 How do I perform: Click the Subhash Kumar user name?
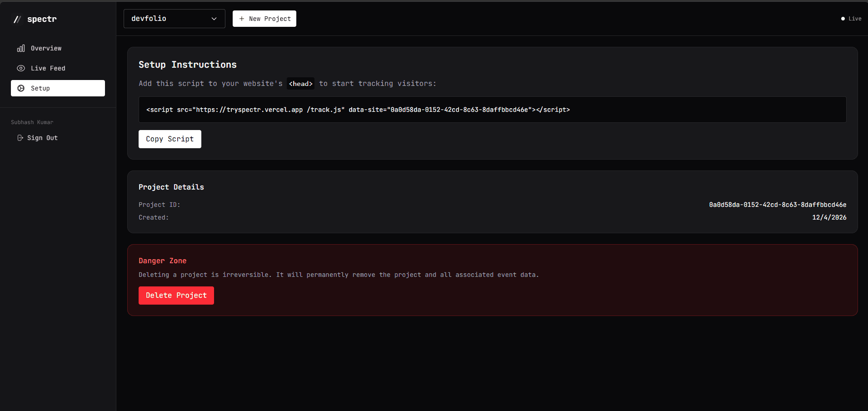(x=32, y=122)
